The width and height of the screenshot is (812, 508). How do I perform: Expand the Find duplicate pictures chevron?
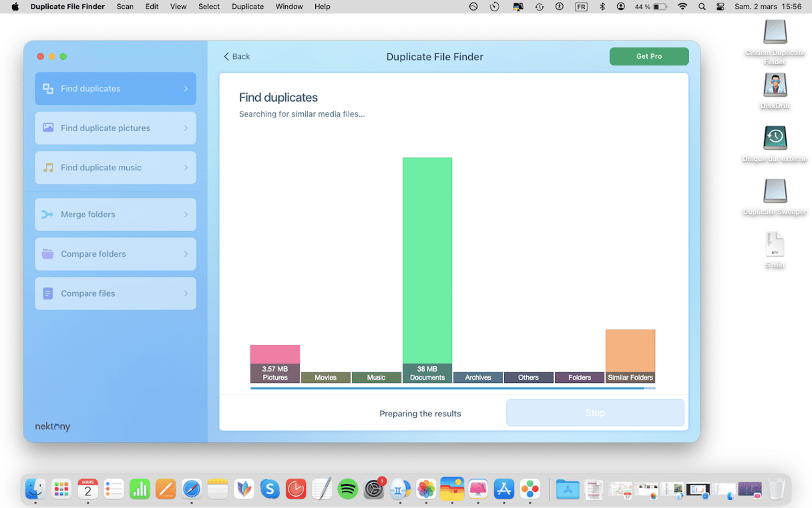tap(186, 128)
